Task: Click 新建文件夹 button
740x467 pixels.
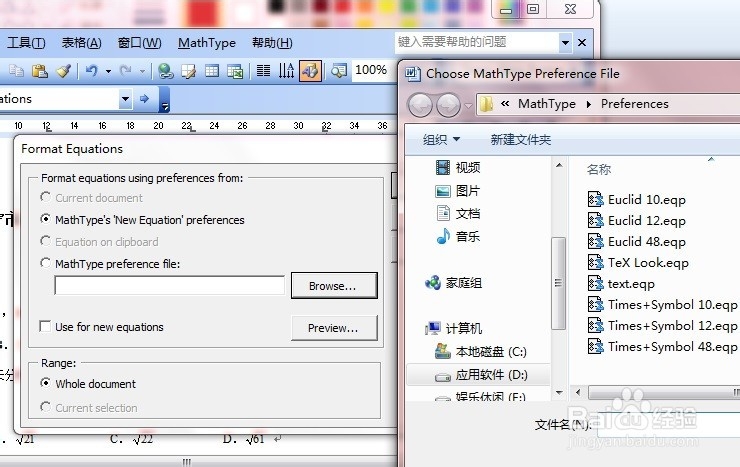Action: (521, 140)
